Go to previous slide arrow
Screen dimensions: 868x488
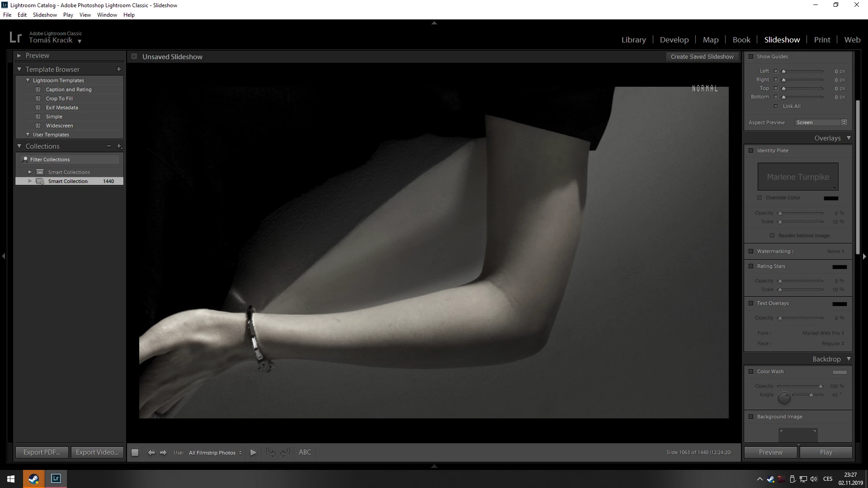pos(151,452)
